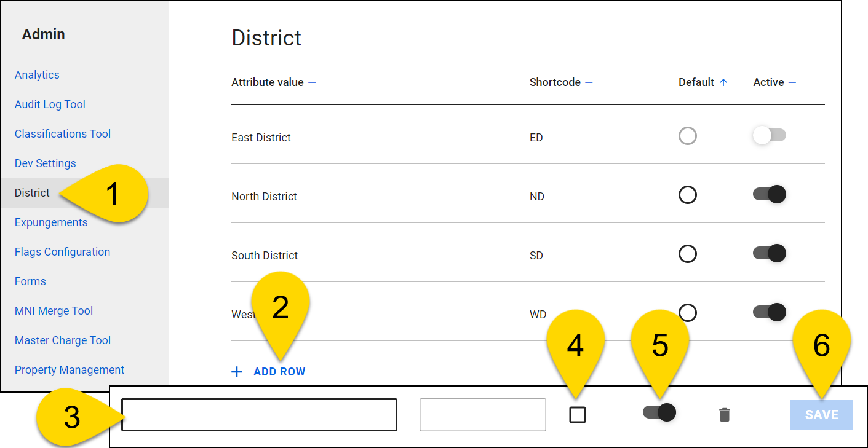
Task: Disable the North District active toggle
Action: tap(769, 195)
